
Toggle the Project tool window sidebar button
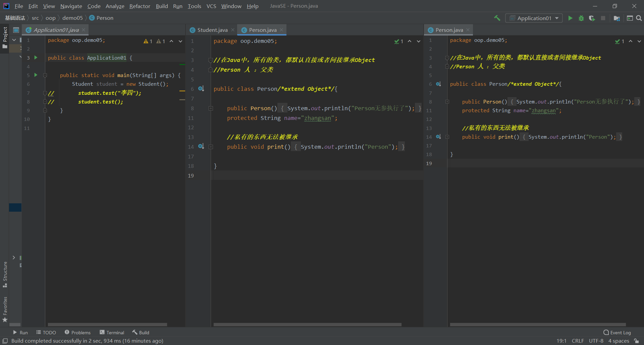[5, 37]
